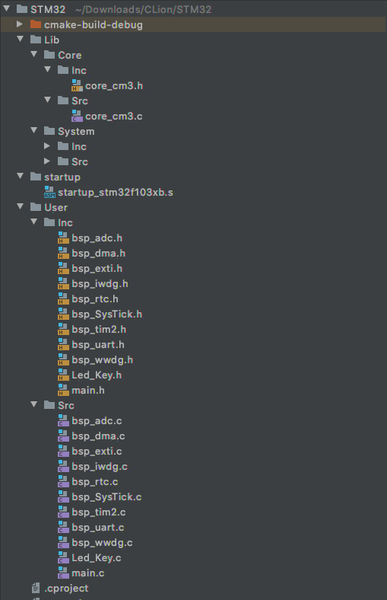Select bsp_uart.h in the tree
The height and width of the screenshot is (600, 387).
98,345
